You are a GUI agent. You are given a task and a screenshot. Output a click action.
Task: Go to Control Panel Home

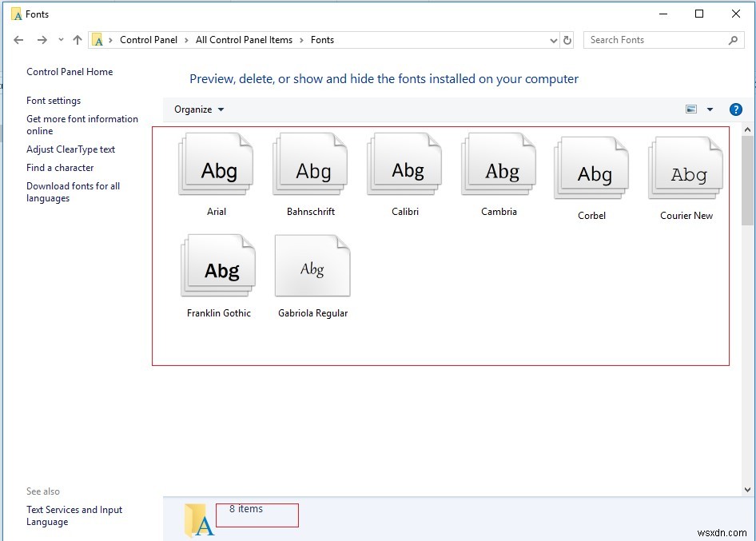point(70,71)
